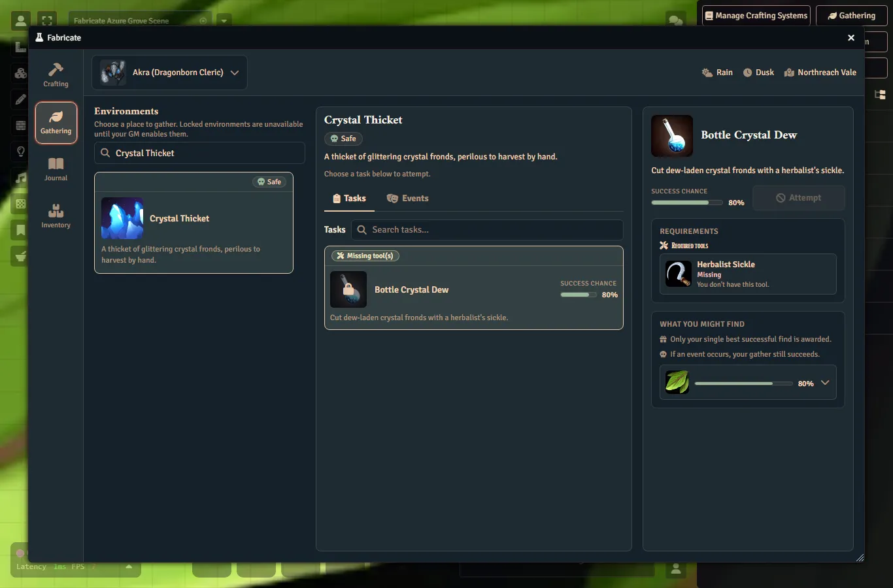
Task: Click the Dusk time-of-day indicator
Action: click(758, 73)
